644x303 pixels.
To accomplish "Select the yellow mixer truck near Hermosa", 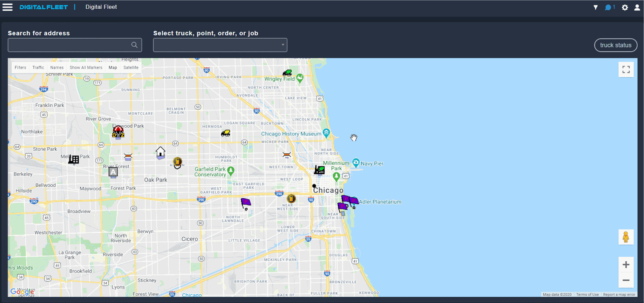I will click(226, 133).
